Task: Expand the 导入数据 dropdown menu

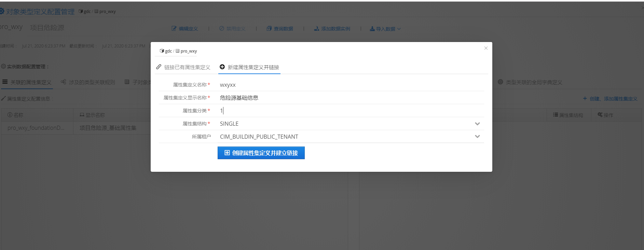Action: point(385,29)
